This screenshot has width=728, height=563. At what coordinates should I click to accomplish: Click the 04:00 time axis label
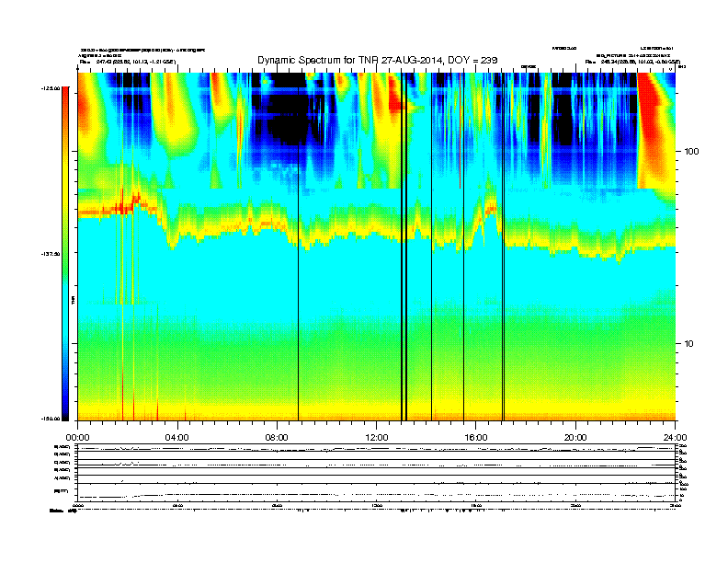(x=177, y=438)
